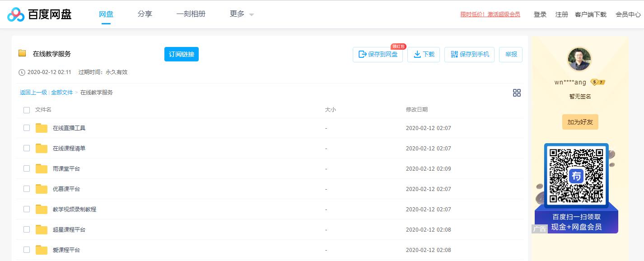Click the 2020-02-12 02:09 date of 雨课堂平台
644x261 pixels.
pyautogui.click(x=429, y=169)
